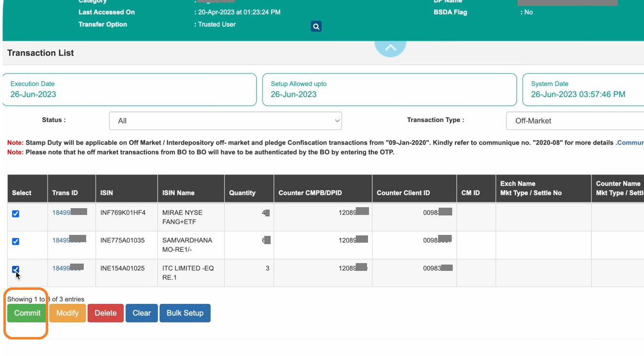Image resolution: width=644 pixels, height=356 pixels.
Task: Sort by the Quantity column header
Action: 242,193
